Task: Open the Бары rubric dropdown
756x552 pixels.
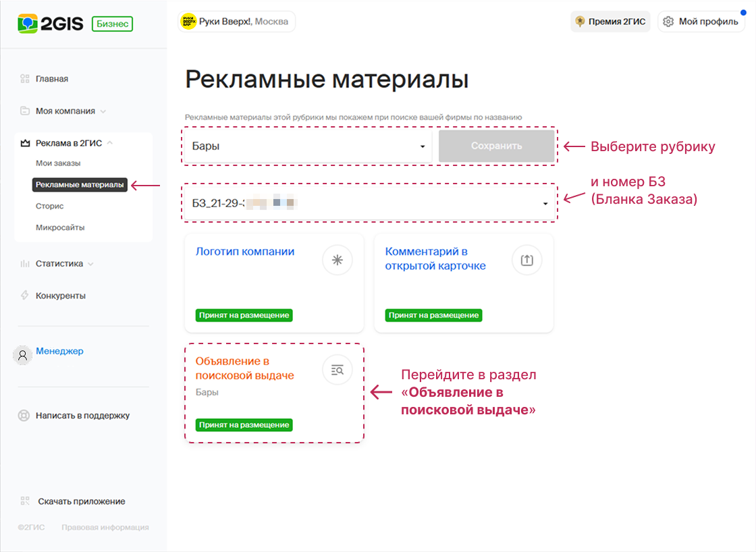Action: point(307,146)
